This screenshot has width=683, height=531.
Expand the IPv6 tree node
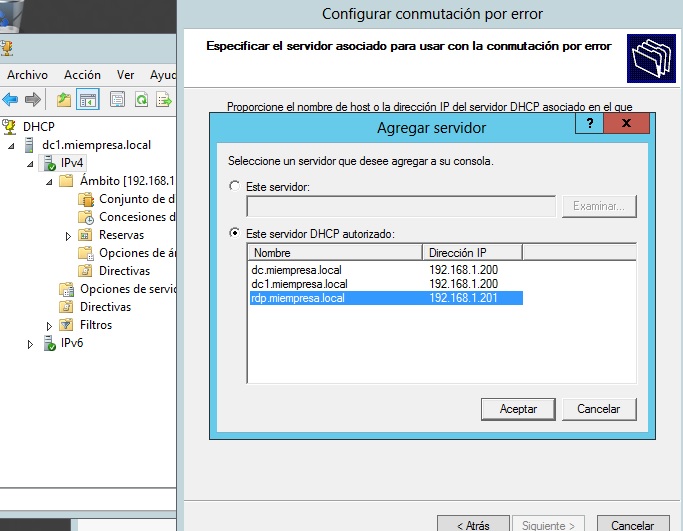(x=32, y=344)
